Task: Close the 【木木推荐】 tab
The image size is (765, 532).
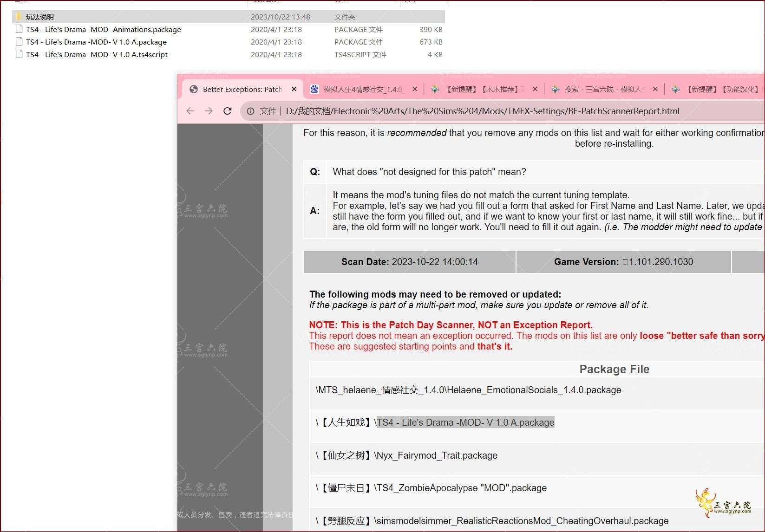Action: pos(535,89)
